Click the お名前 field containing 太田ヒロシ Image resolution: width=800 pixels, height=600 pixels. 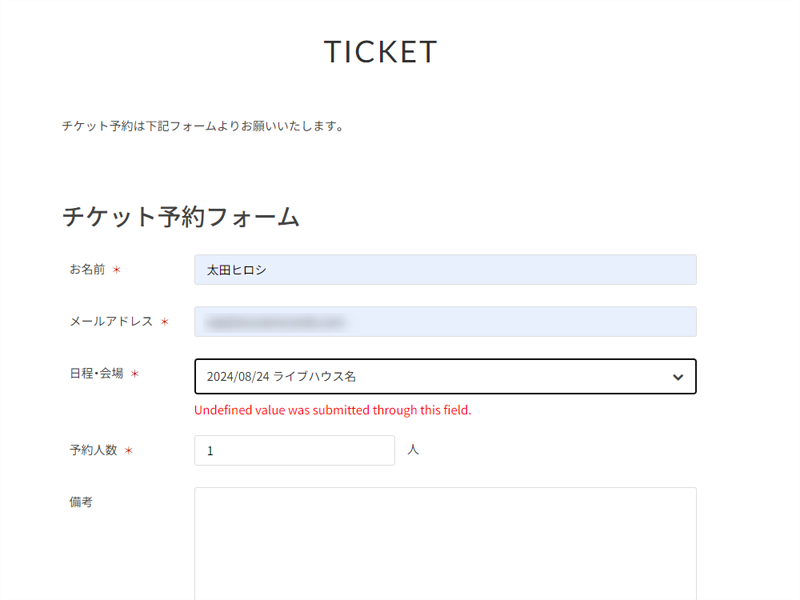click(x=445, y=270)
